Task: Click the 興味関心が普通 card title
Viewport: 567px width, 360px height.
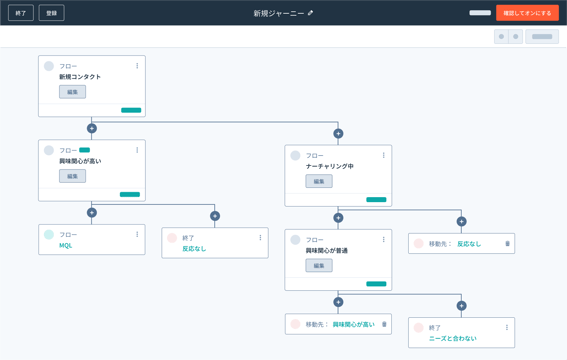Action: click(x=327, y=250)
